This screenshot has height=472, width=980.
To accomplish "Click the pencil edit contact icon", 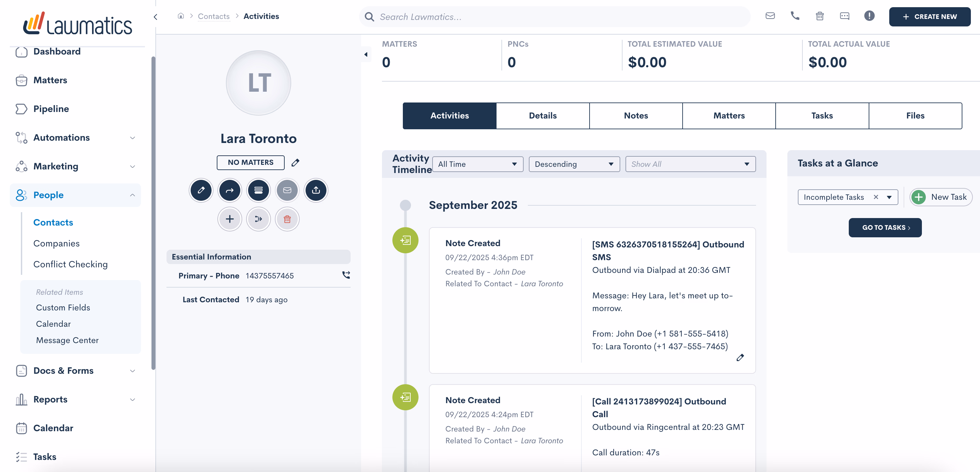I will [201, 190].
